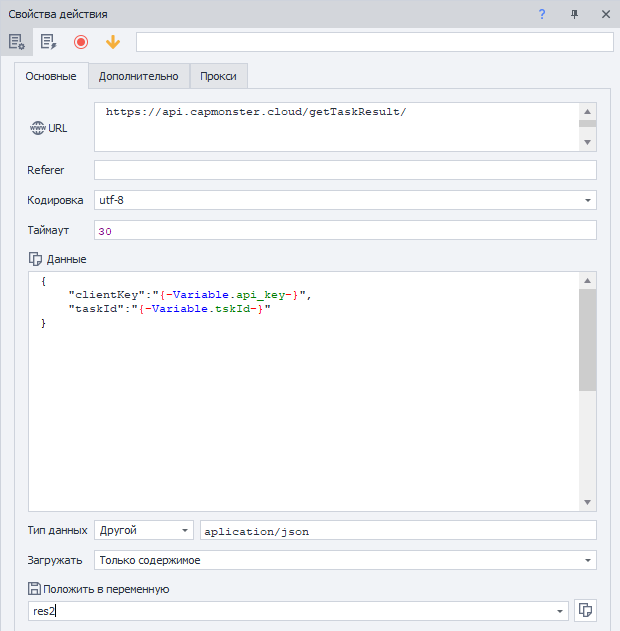Open the Кодировка utf-8 dropdown
The width and height of the screenshot is (620, 631).
[x=587, y=200]
